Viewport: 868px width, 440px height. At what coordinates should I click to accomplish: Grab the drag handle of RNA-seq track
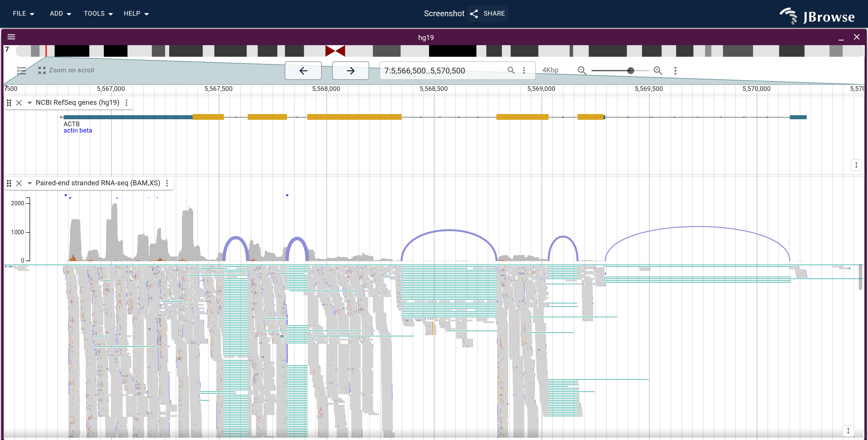tap(9, 183)
